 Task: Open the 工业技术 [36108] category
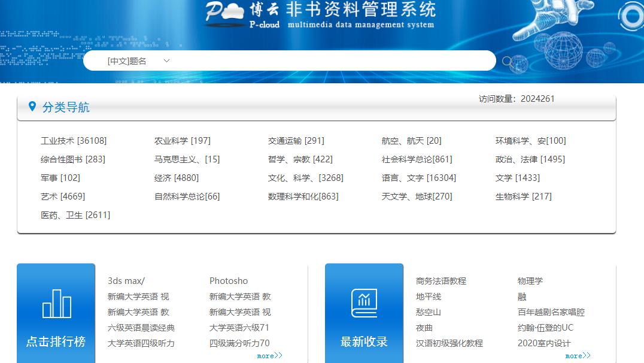click(x=74, y=141)
